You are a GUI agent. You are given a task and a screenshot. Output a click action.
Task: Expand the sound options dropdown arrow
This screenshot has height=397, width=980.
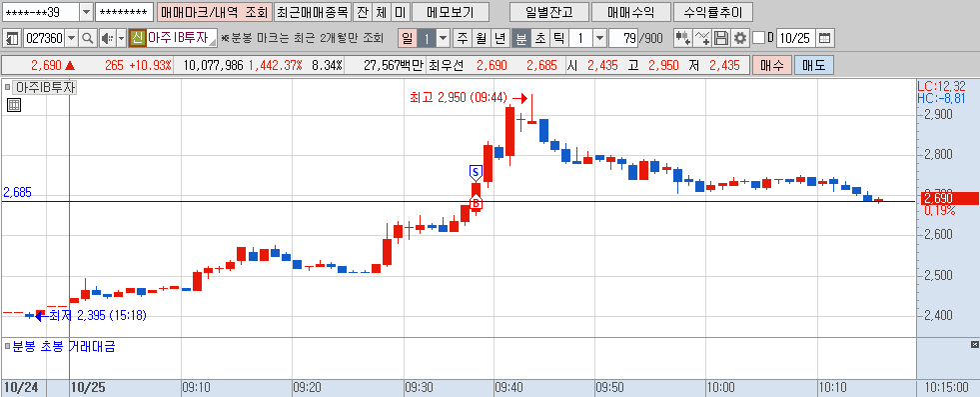(x=120, y=38)
